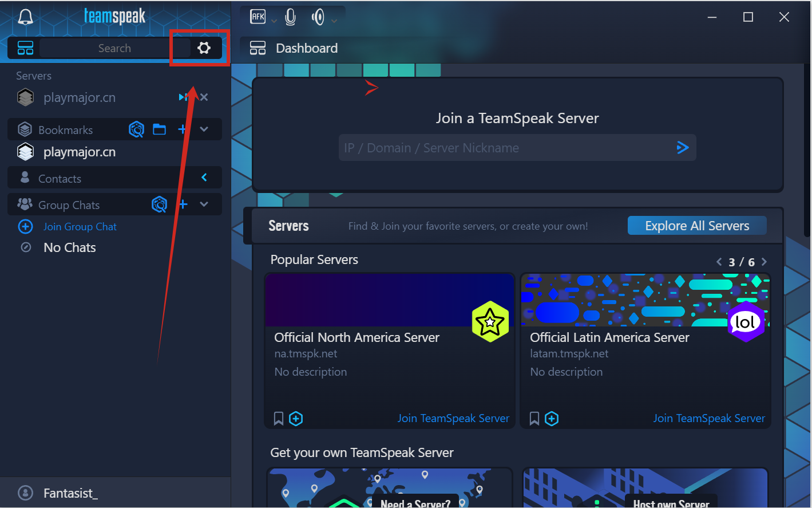This screenshot has height=508, width=812.
Task: Click the No Chats entry
Action: coord(70,247)
